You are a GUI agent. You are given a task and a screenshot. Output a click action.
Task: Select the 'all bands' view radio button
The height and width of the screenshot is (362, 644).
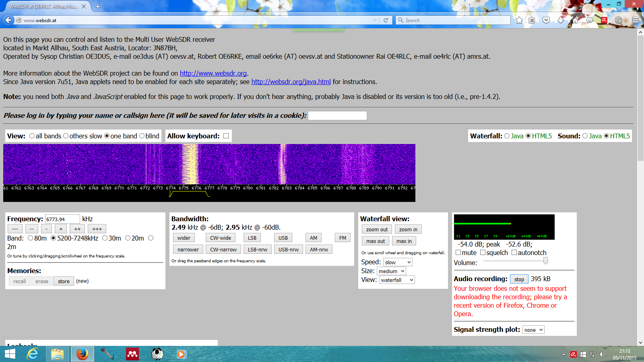tap(32, 136)
